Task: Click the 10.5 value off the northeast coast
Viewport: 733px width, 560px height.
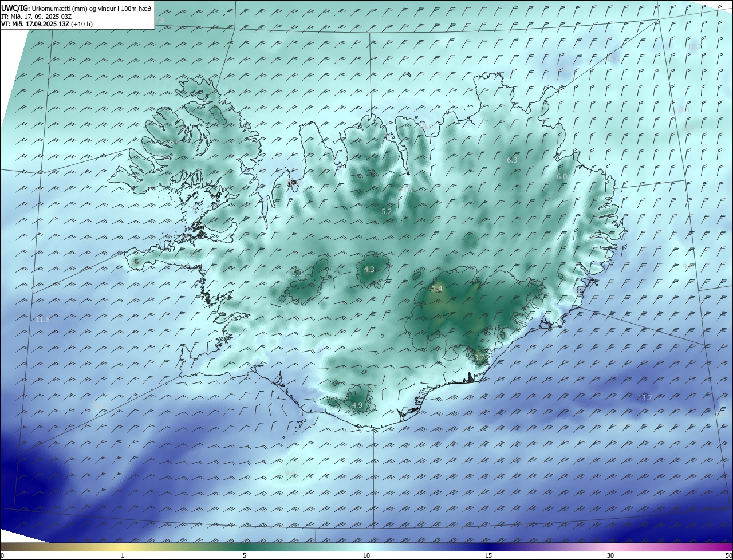Action: [x=682, y=109]
